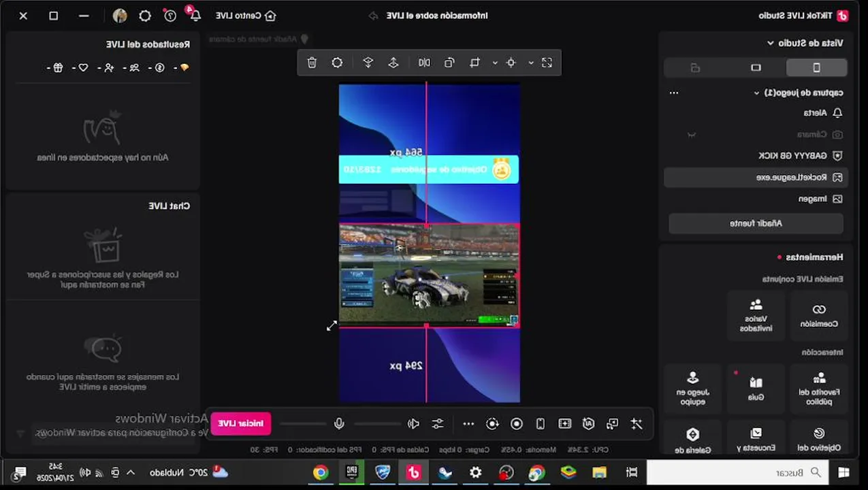Click the rotate source icon
The width and height of the screenshot is (868, 490).
pyautogui.click(x=449, y=63)
